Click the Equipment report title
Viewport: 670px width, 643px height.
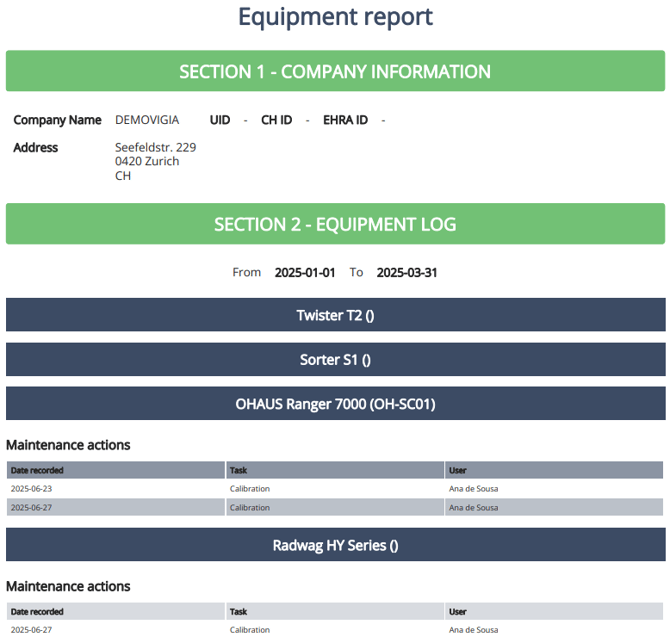335,18
